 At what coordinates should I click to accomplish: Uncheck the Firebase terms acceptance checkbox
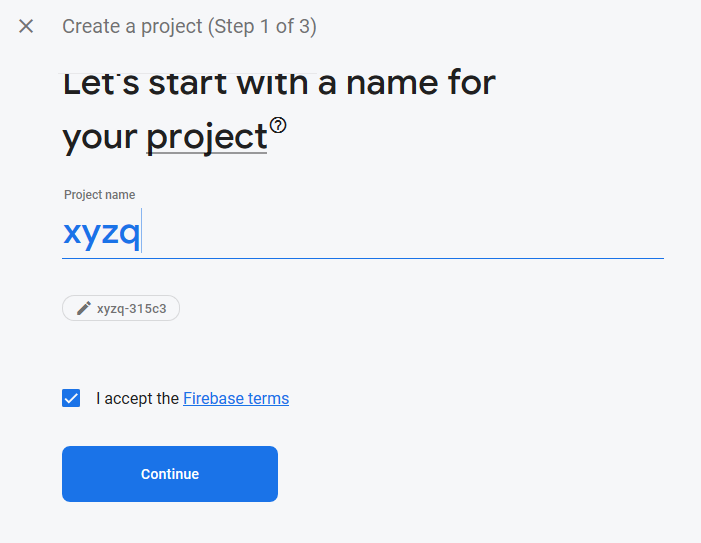[71, 398]
